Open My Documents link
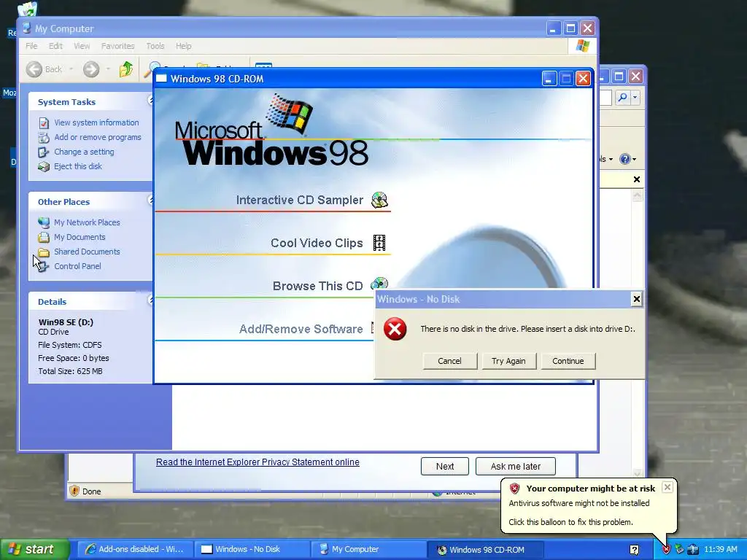The height and width of the screenshot is (560, 747). pyautogui.click(x=80, y=237)
